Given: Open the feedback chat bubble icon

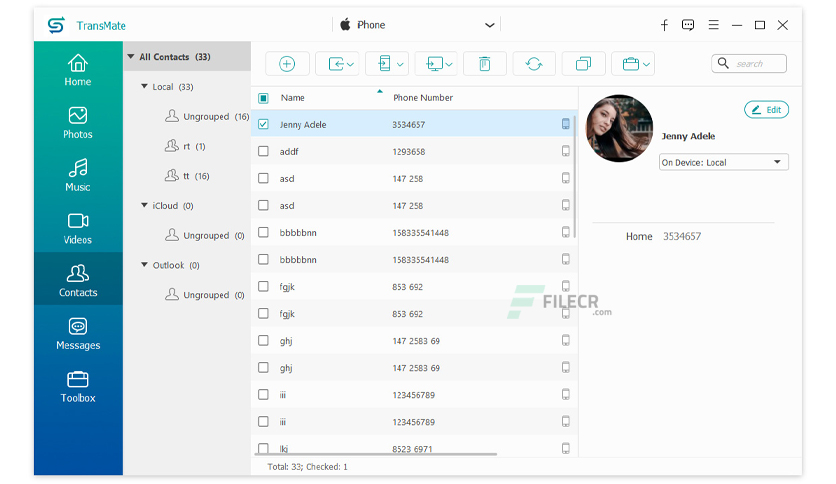Looking at the screenshot, I should tap(688, 25).
